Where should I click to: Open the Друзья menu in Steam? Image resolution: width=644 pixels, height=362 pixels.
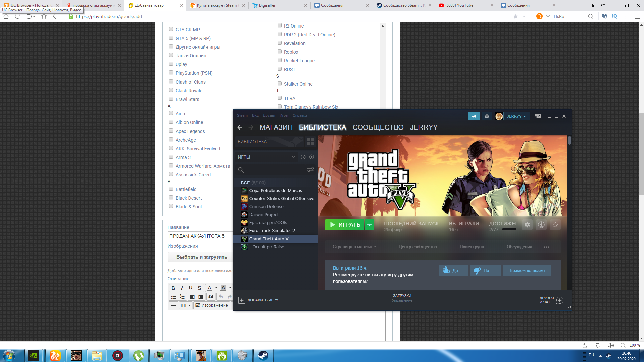point(269,115)
